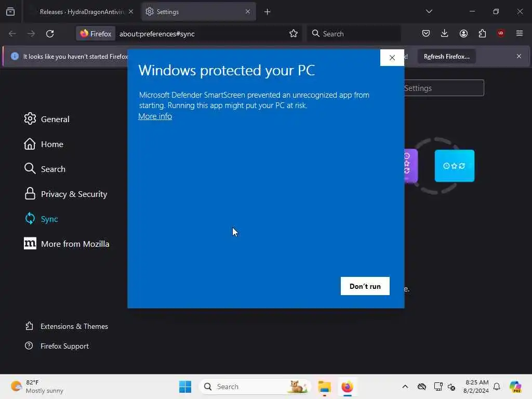This screenshot has width=532, height=399.
Task: Go forward with the forward arrow
Action: coord(31,34)
